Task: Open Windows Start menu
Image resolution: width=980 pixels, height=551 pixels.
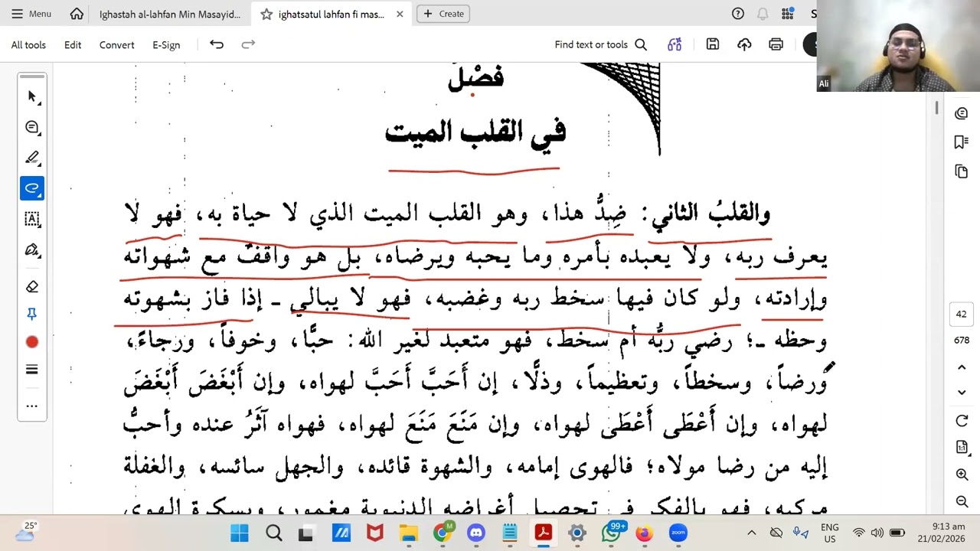Action: tap(239, 533)
